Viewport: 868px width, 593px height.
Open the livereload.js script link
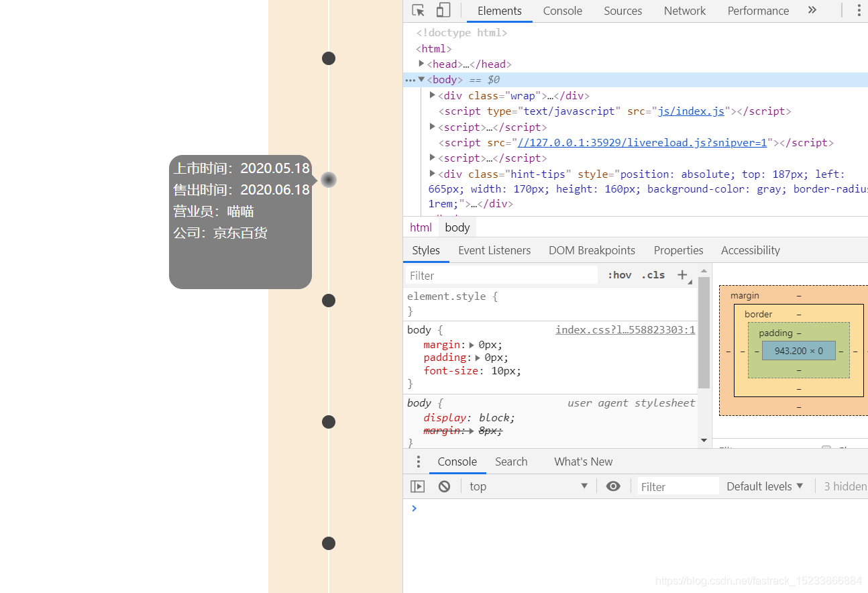[x=642, y=142]
